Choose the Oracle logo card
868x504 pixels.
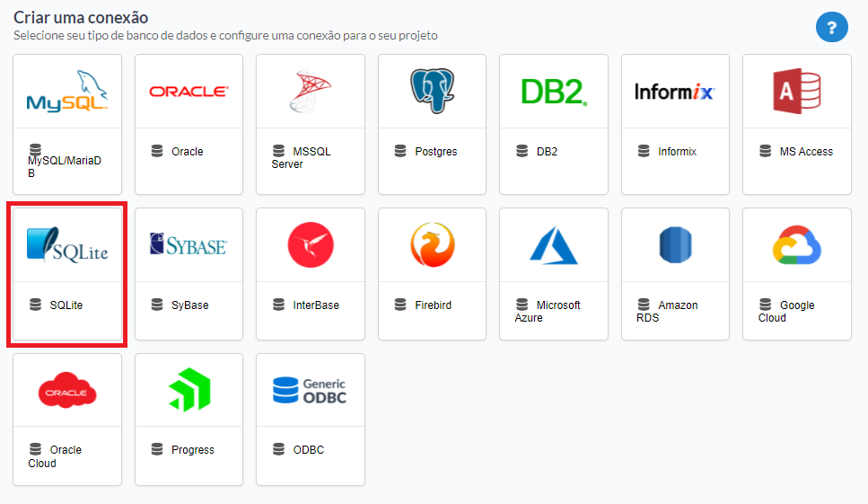point(189,92)
